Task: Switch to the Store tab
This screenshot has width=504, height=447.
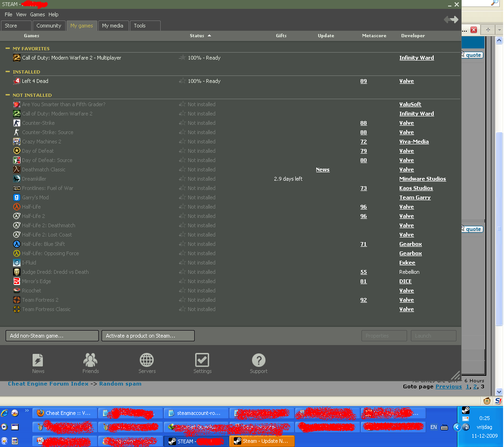Action: coord(16,26)
